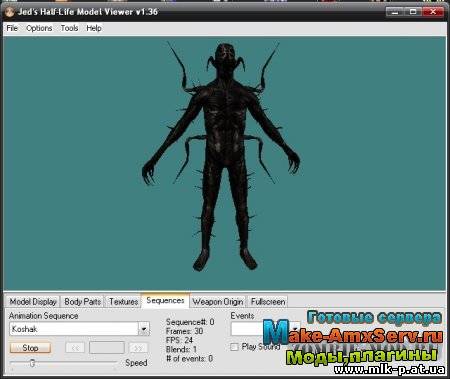Image resolution: width=450 pixels, height=379 pixels.
Task: Close the model viewer window
Action: click(x=433, y=12)
